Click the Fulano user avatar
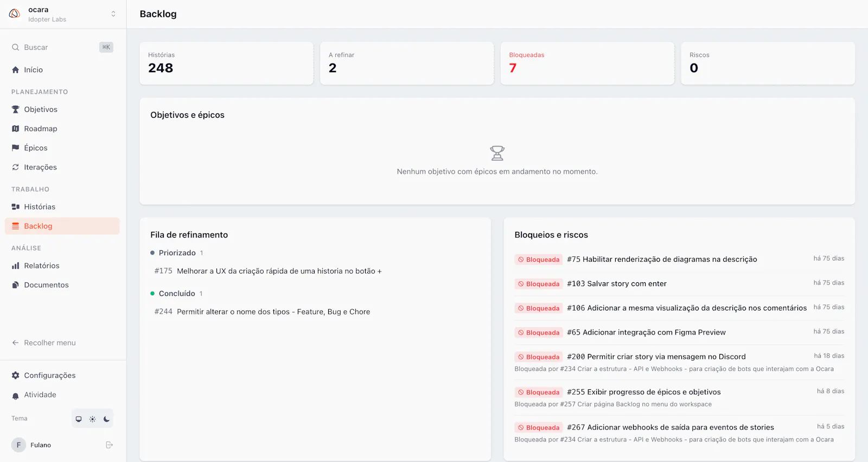This screenshot has width=868, height=462. pyautogui.click(x=18, y=445)
